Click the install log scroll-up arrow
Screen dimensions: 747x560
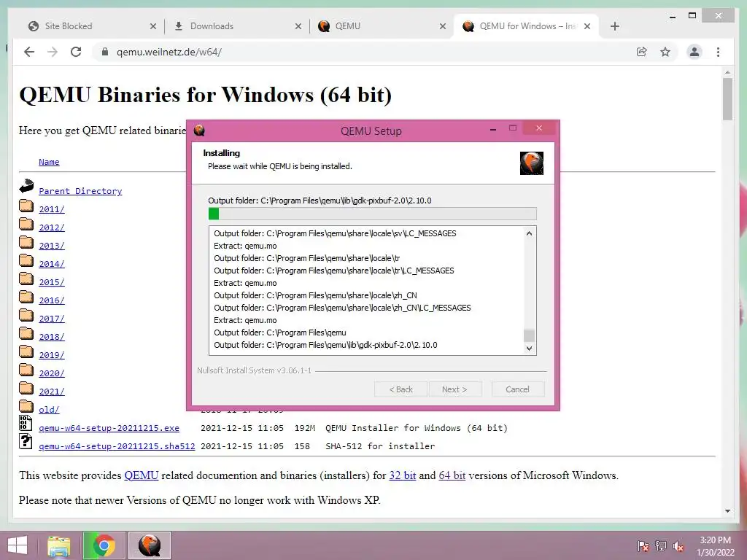(x=529, y=233)
